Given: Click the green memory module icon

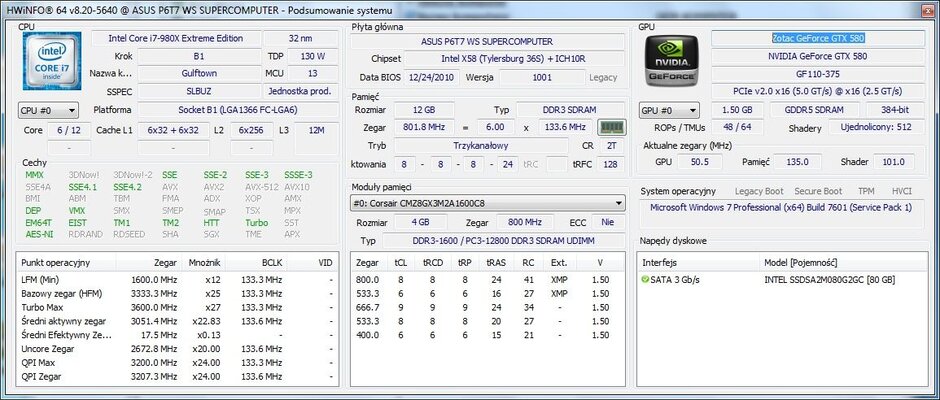Looking at the screenshot, I should click(x=610, y=127).
